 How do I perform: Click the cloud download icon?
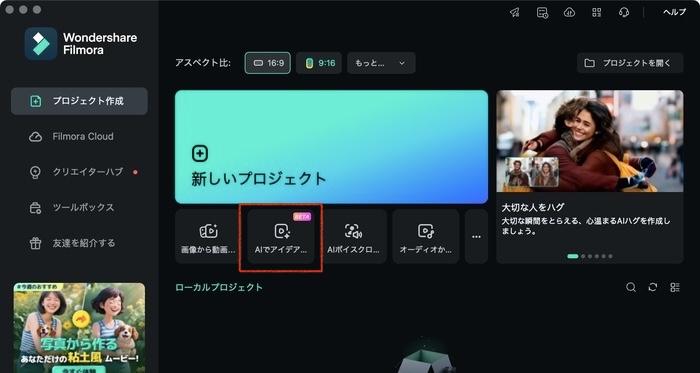coord(570,12)
